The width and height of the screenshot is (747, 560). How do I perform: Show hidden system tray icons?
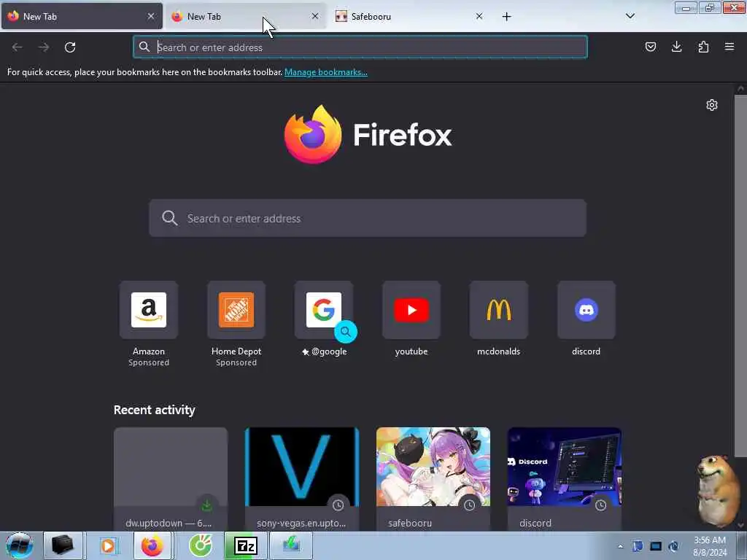[x=620, y=546]
